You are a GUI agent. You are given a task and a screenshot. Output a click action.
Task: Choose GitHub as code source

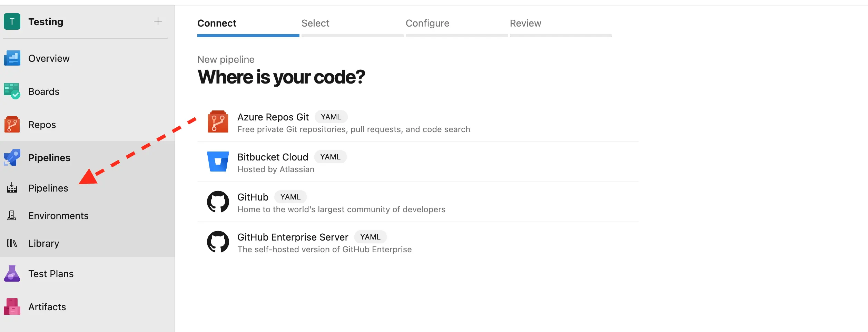click(x=418, y=202)
